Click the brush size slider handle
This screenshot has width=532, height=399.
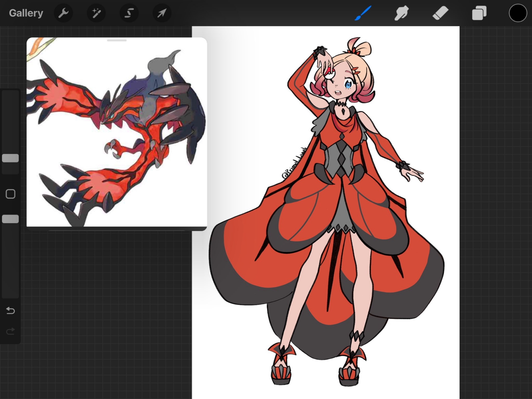point(10,158)
